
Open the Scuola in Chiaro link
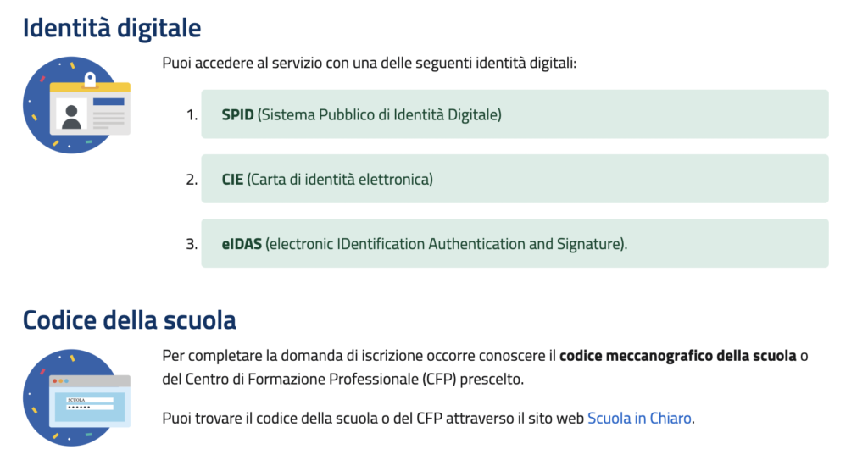[639, 418]
